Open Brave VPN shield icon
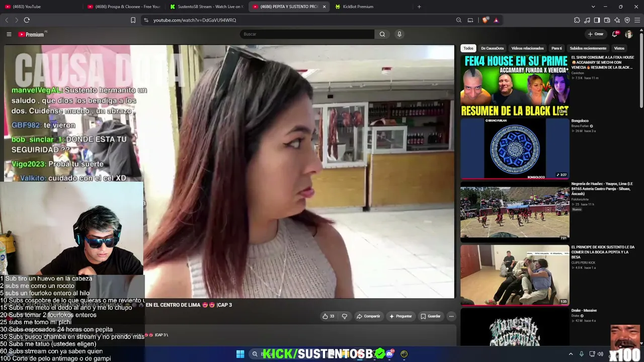The width and height of the screenshot is (644, 362). pyautogui.click(x=627, y=20)
